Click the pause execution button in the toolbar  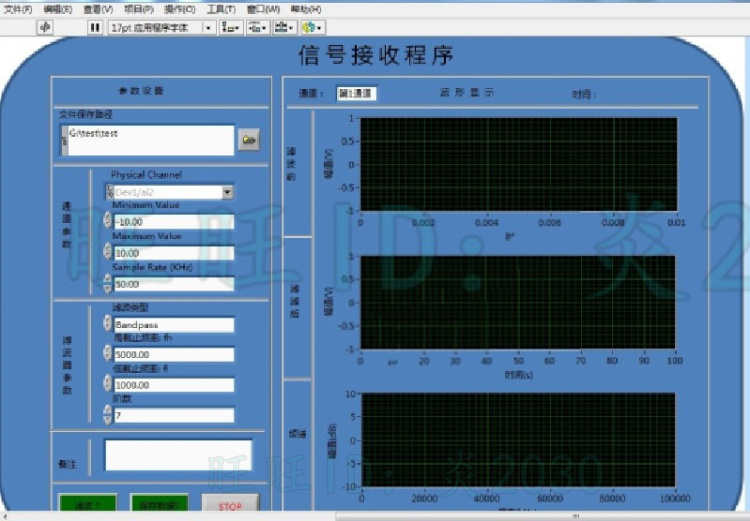tap(95, 28)
